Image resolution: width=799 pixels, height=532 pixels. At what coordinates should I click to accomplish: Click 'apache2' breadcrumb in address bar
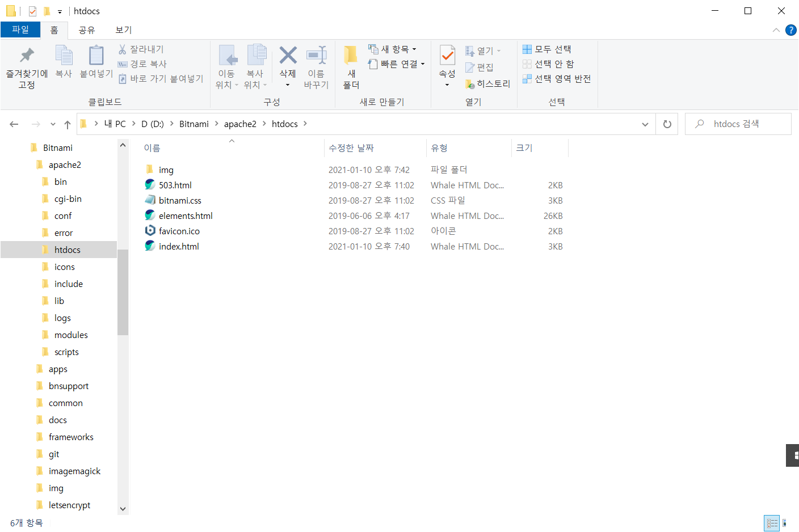click(240, 124)
